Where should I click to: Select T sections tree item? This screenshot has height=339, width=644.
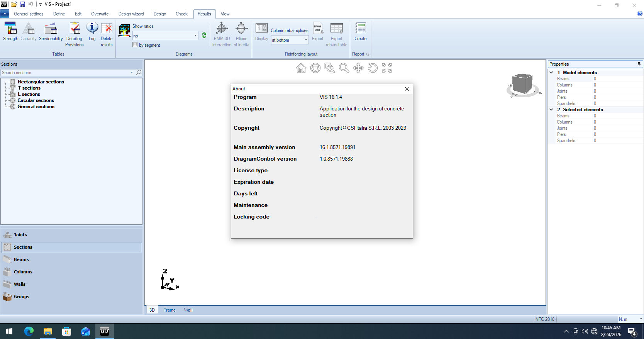coord(29,88)
